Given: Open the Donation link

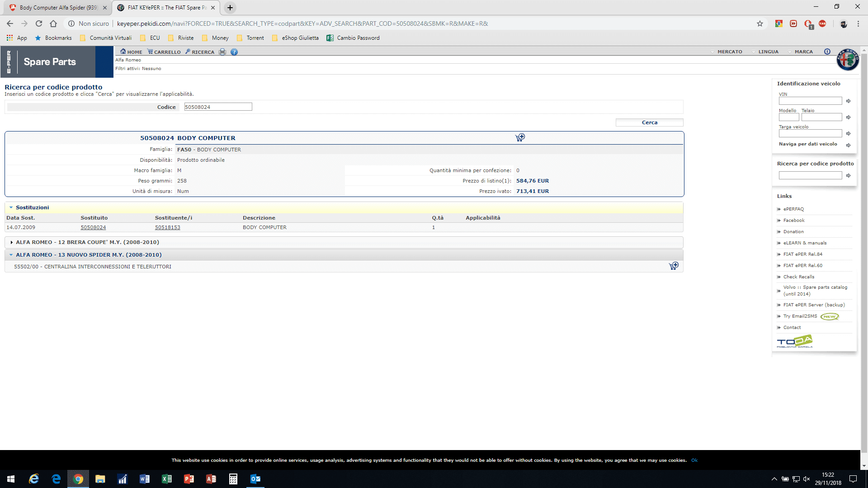Looking at the screenshot, I should pyautogui.click(x=793, y=232).
